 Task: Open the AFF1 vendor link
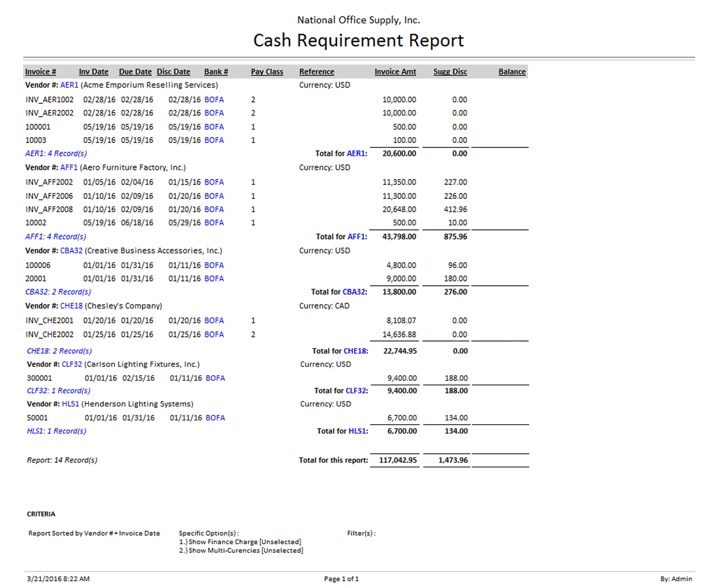point(69,167)
